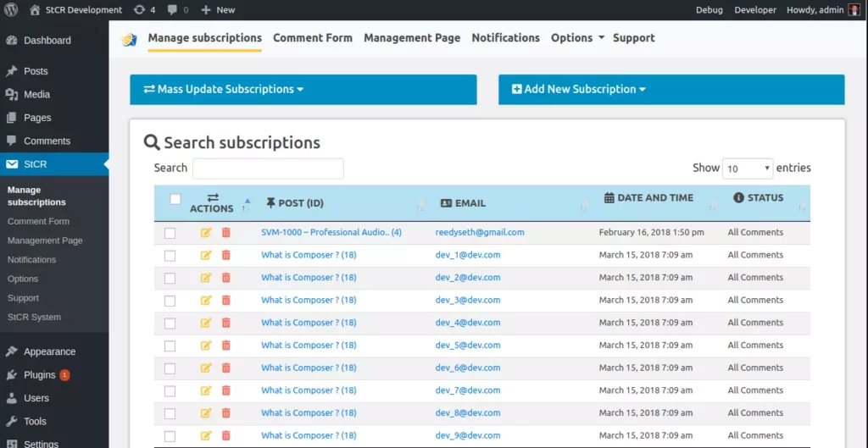Check the box for dev_2@dev.com row
This screenshot has width=868, height=448.
coord(170,278)
